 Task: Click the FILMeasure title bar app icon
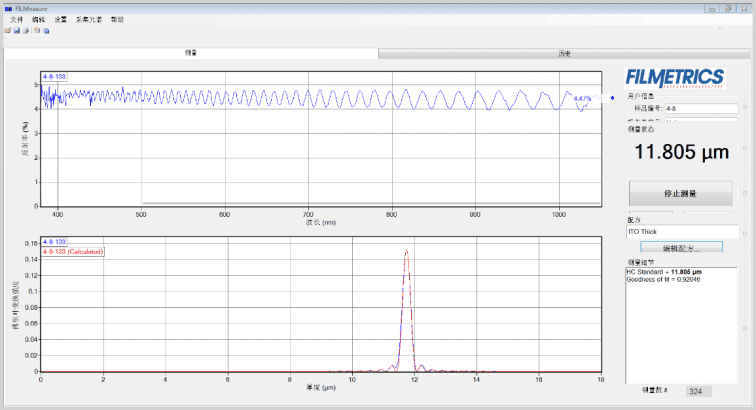click(8, 8)
